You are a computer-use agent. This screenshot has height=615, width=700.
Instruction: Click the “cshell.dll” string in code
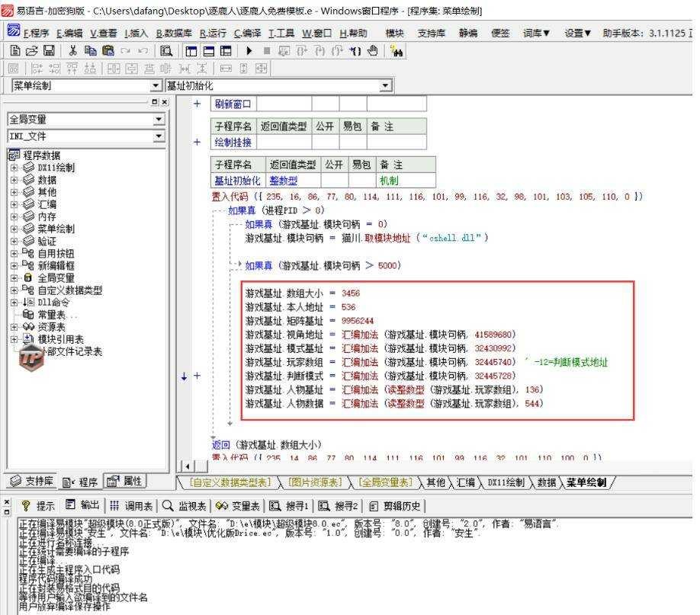tap(451, 238)
